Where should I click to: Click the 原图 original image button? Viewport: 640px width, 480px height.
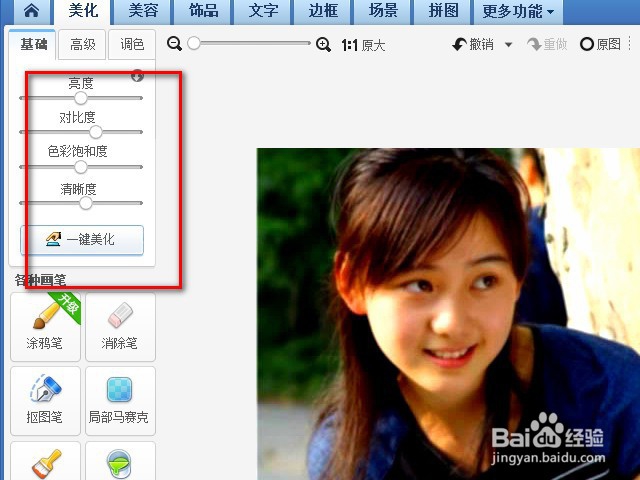pyautogui.click(x=600, y=44)
